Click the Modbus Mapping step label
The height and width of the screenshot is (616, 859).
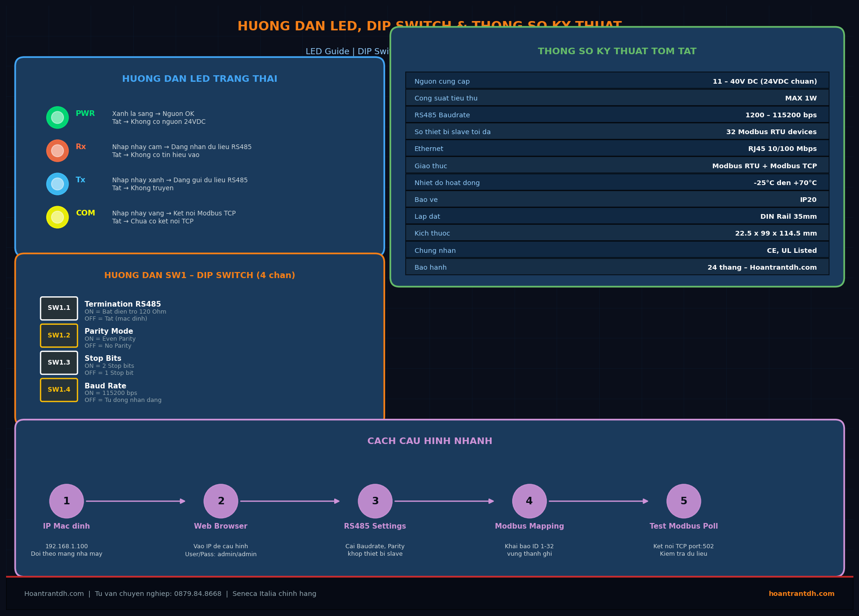[529, 526]
